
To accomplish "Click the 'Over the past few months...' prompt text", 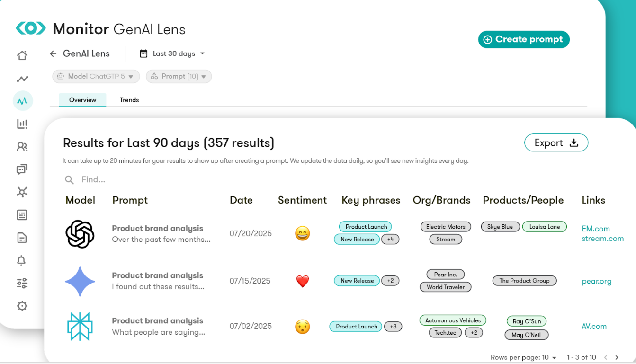I will click(x=161, y=240).
